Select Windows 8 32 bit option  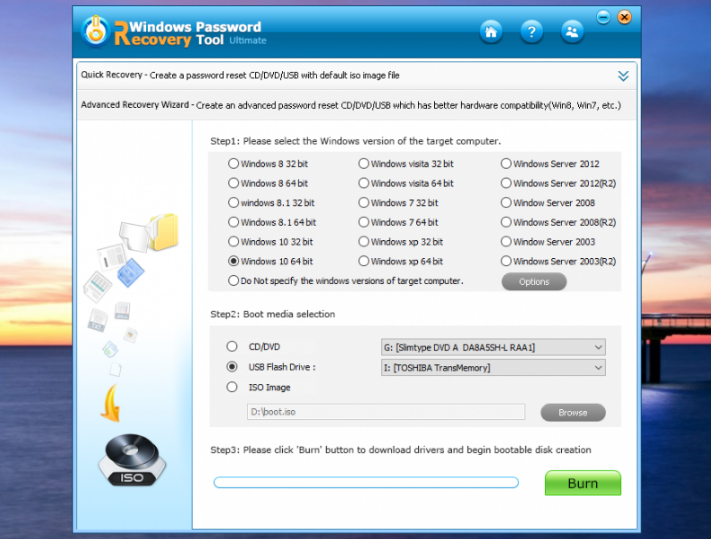tap(268, 164)
